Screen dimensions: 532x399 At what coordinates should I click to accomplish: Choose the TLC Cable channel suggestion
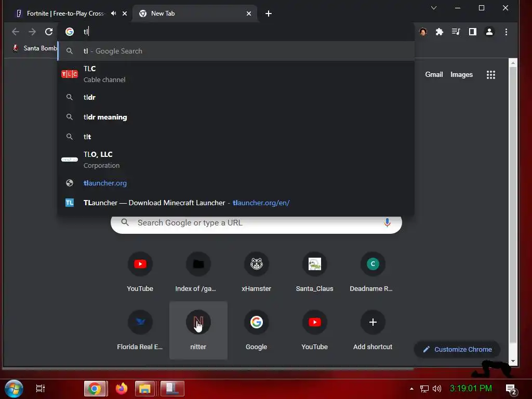(236, 74)
